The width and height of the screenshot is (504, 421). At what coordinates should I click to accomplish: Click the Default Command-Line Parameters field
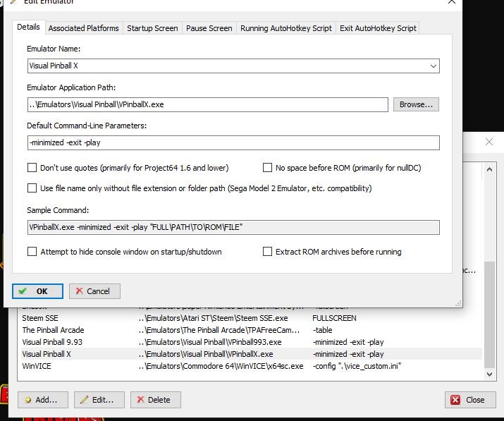pos(233,142)
